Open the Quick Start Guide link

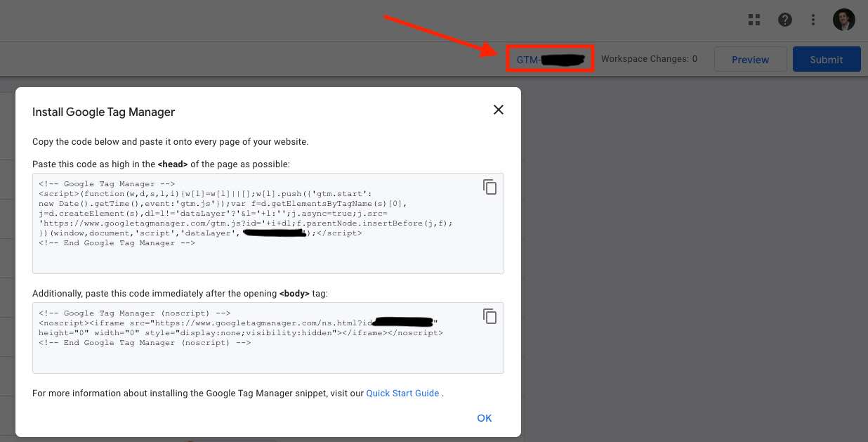click(x=402, y=394)
